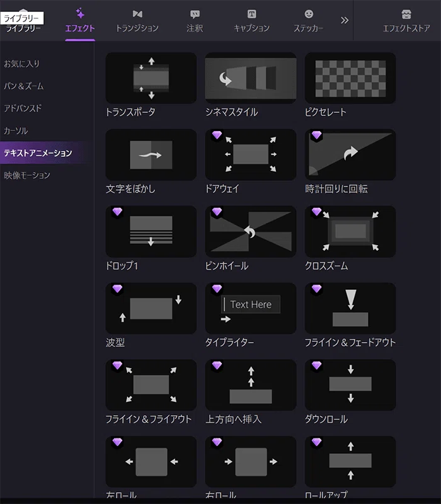Switch to the キャプション tab
The width and height of the screenshot is (441, 504).
[251, 21]
